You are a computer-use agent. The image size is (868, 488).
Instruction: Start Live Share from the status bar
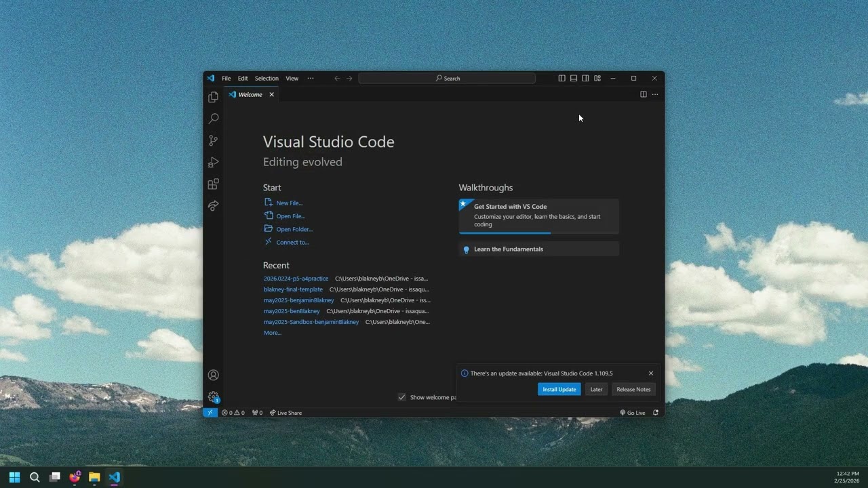pos(285,412)
